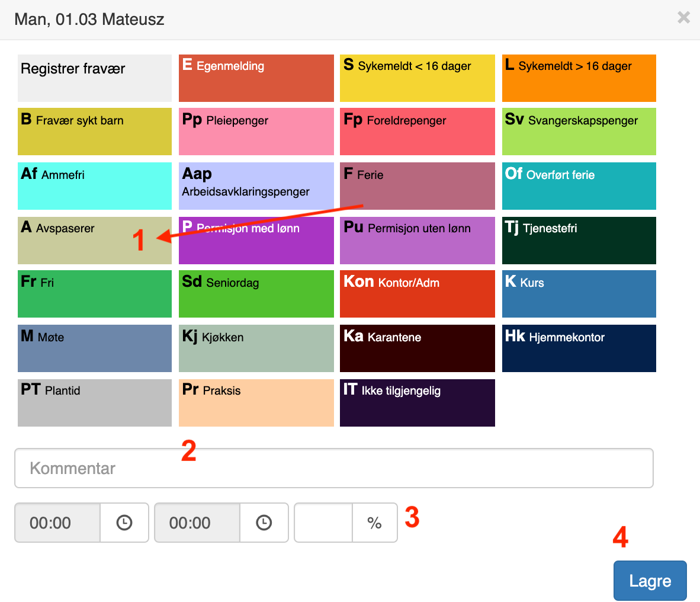Select Fravær sykt barn absence type
Viewport: 700px width, 602px height.
click(94, 132)
